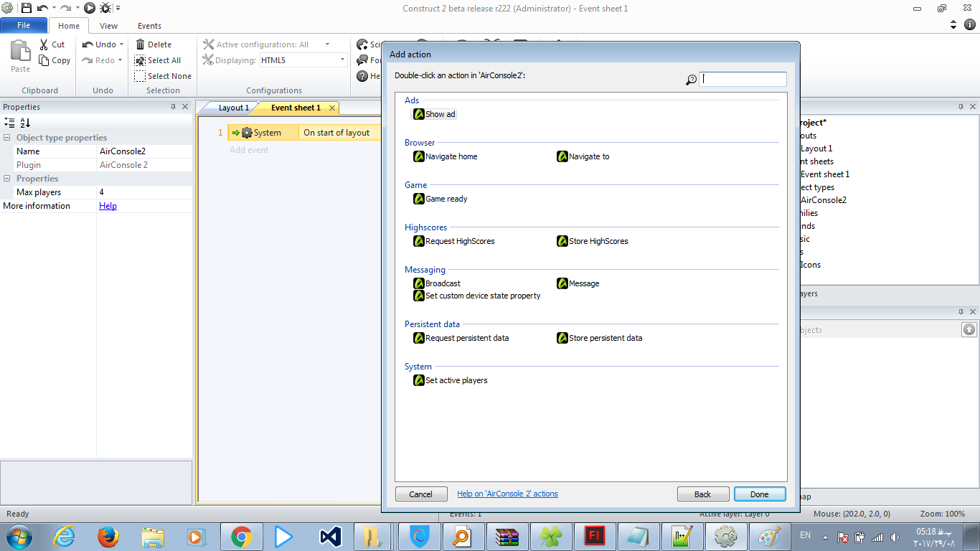Select the Set active players action
980x551 pixels.
456,380
